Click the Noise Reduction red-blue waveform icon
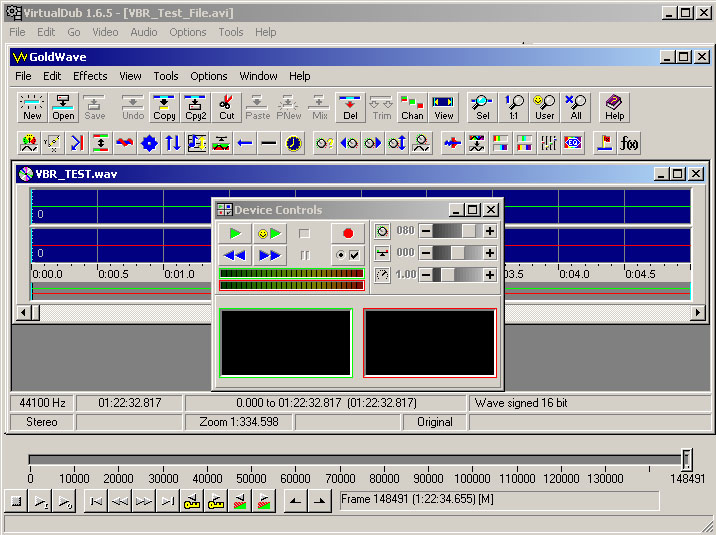Viewport: 716px width, 535px height. [453, 143]
